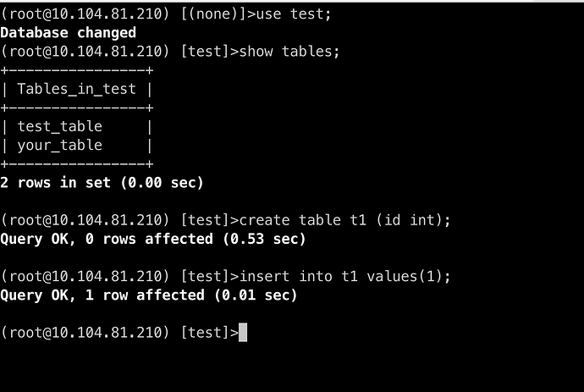Click the 'Database changed' message
Screen dimensions: 584x392
69,33
